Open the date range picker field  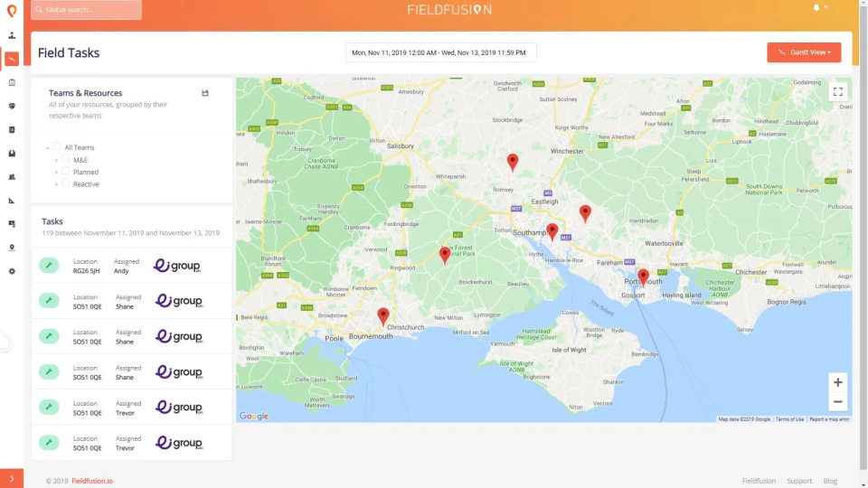pyautogui.click(x=440, y=52)
